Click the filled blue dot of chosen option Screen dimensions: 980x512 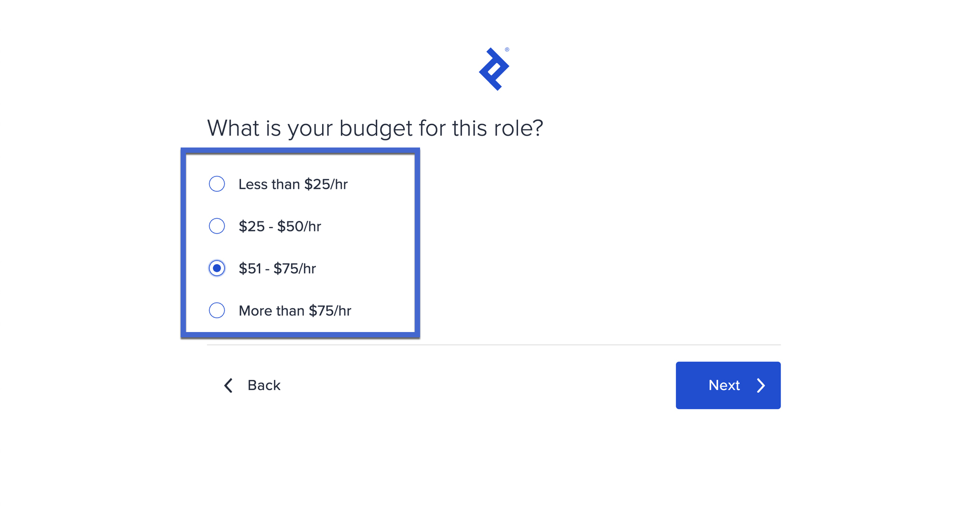pyautogui.click(x=217, y=268)
